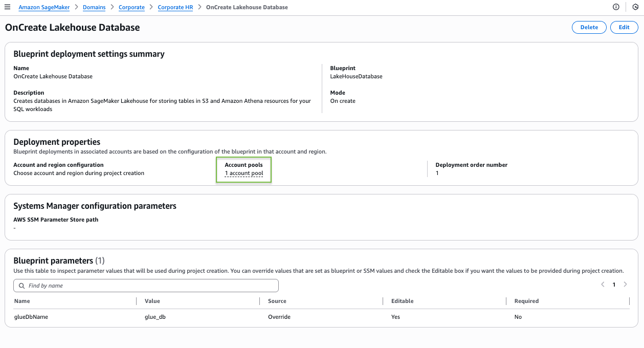Click the Deployment order number label
This screenshot has width=644, height=348.
pos(472,165)
